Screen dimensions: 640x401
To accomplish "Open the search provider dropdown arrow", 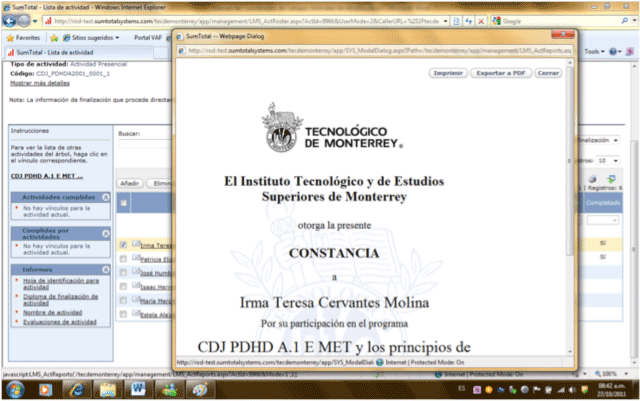I will [x=634, y=21].
